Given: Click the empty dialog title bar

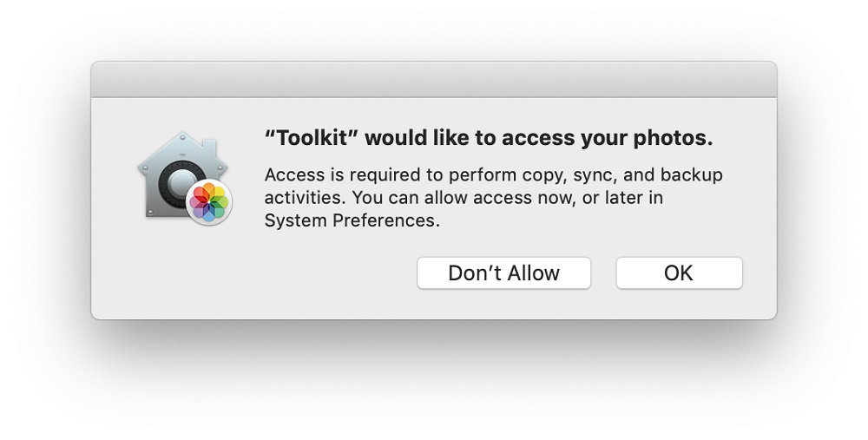Looking at the screenshot, I should 434,80.
